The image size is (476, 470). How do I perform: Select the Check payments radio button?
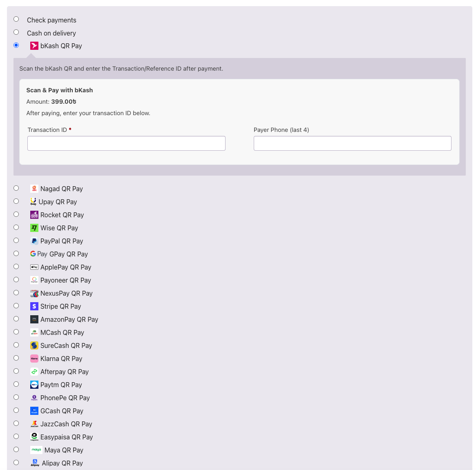click(16, 19)
